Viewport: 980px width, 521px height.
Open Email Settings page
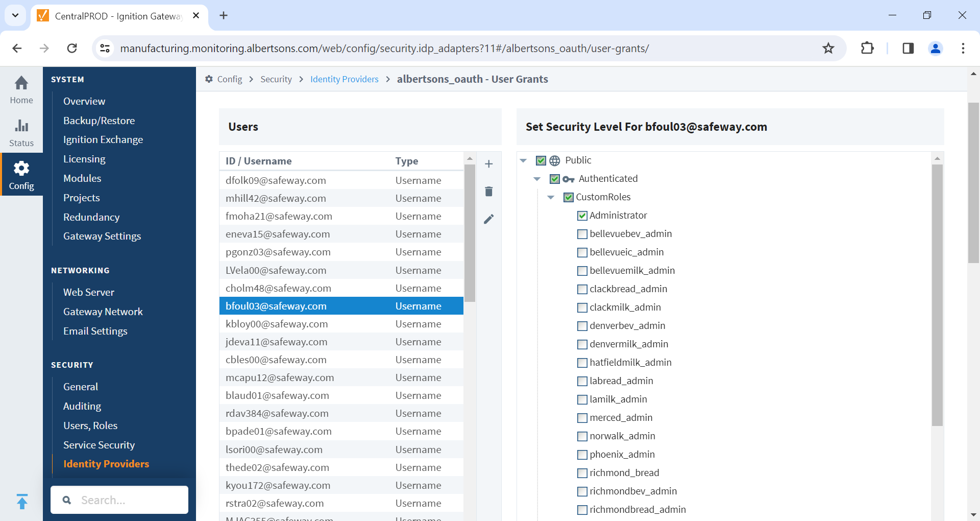(x=95, y=331)
